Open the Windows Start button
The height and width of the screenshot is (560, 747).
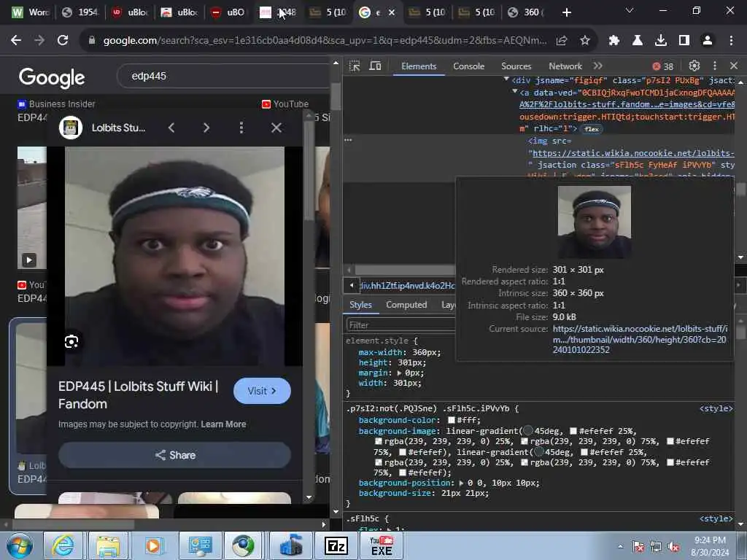point(20,546)
